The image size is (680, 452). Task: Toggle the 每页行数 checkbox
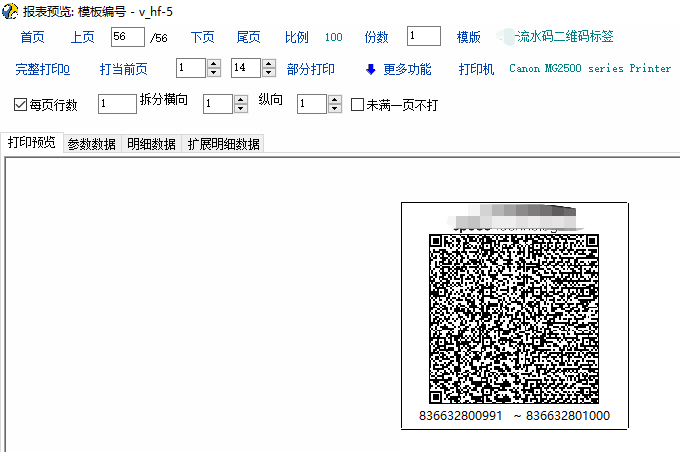[21, 104]
